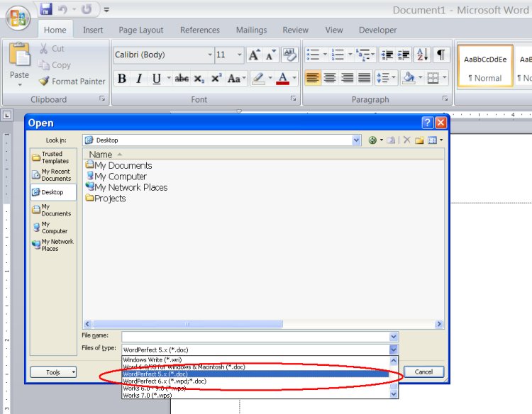The image size is (532, 414).
Task: Select the Normal style
Action: click(485, 67)
